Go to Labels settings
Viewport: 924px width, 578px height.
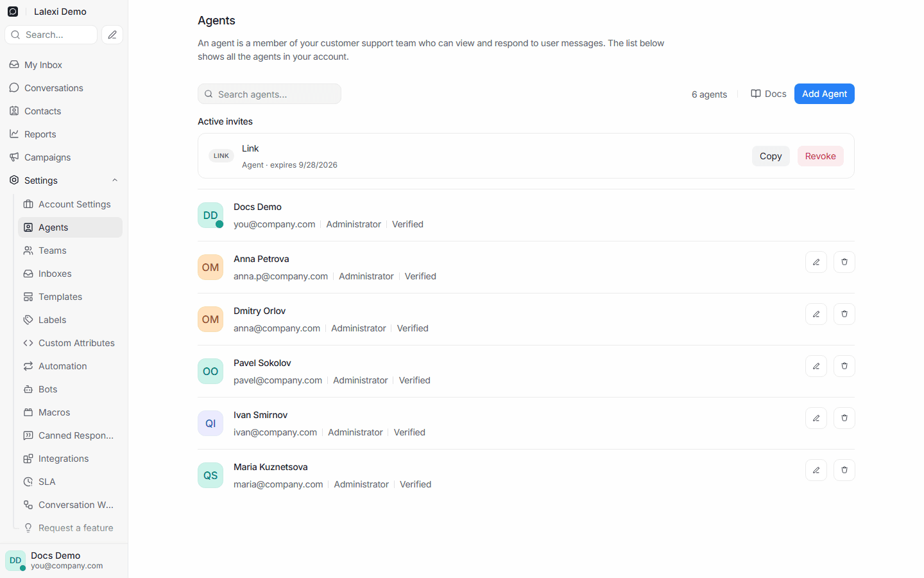coord(71,320)
